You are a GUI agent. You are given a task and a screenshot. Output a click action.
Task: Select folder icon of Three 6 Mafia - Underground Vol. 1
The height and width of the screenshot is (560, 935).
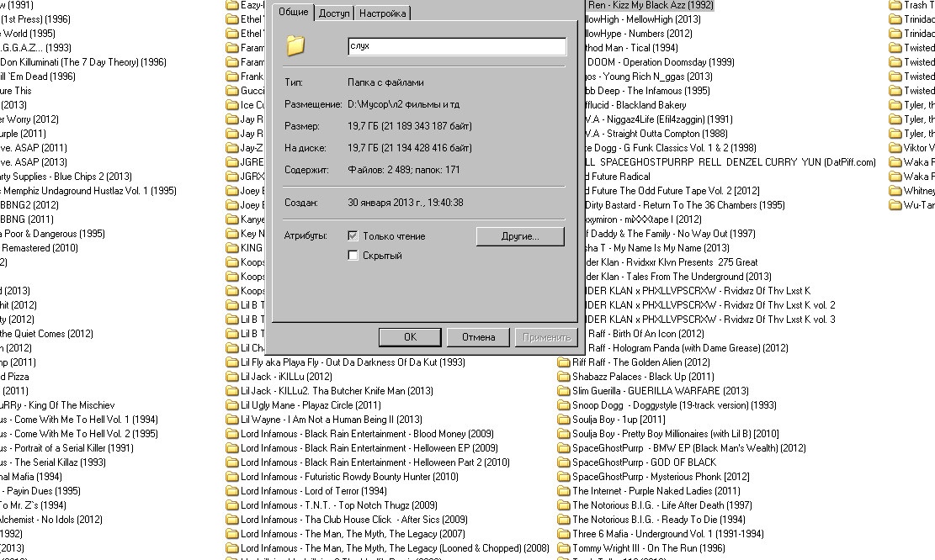(x=564, y=534)
